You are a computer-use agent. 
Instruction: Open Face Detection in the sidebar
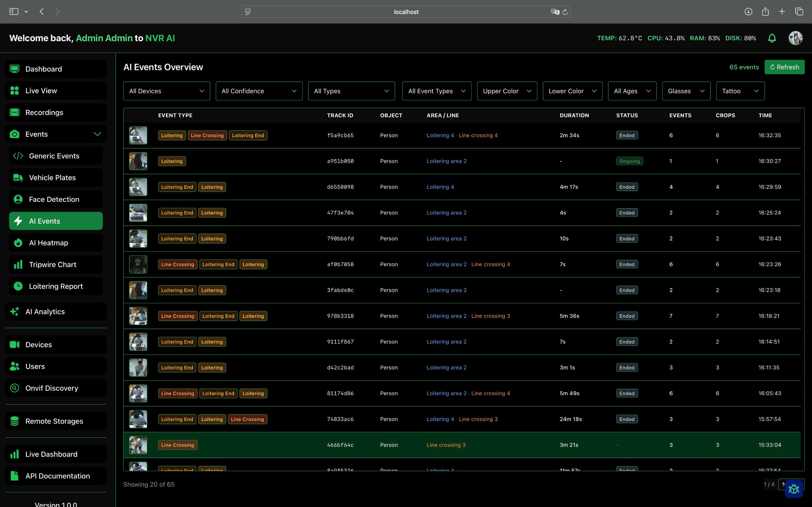tap(54, 199)
